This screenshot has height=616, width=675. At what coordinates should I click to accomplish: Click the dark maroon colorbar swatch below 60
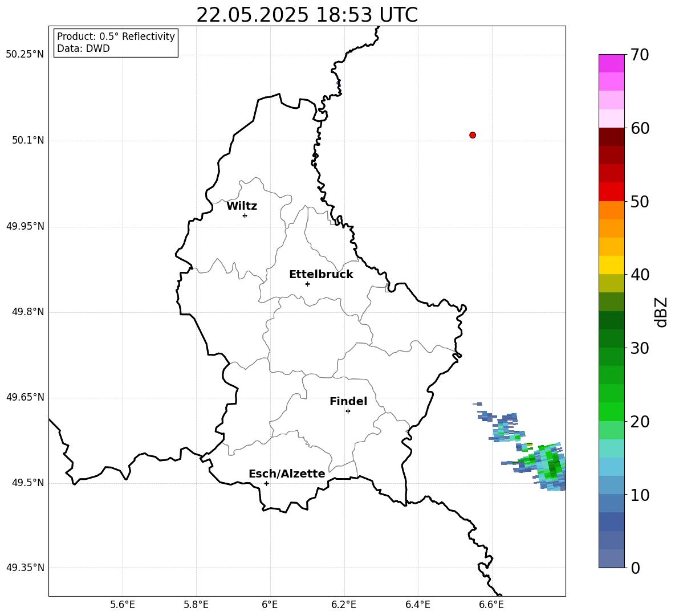[x=611, y=137]
